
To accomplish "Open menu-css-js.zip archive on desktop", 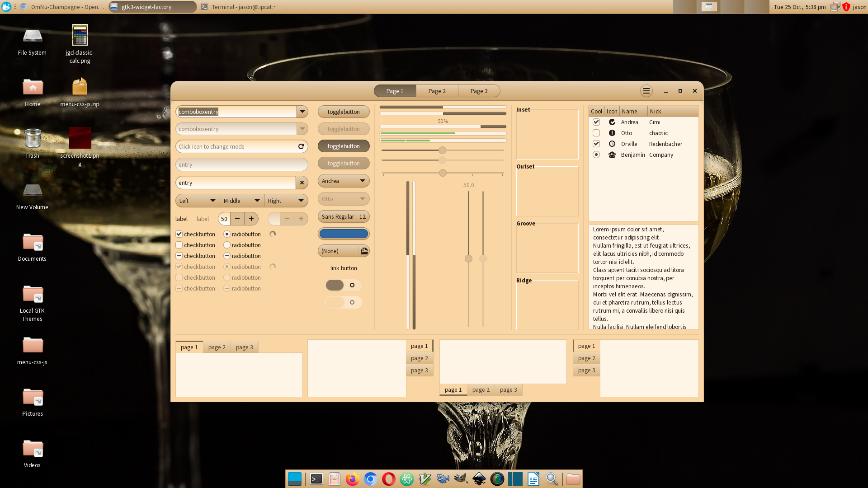I will click(x=80, y=92).
